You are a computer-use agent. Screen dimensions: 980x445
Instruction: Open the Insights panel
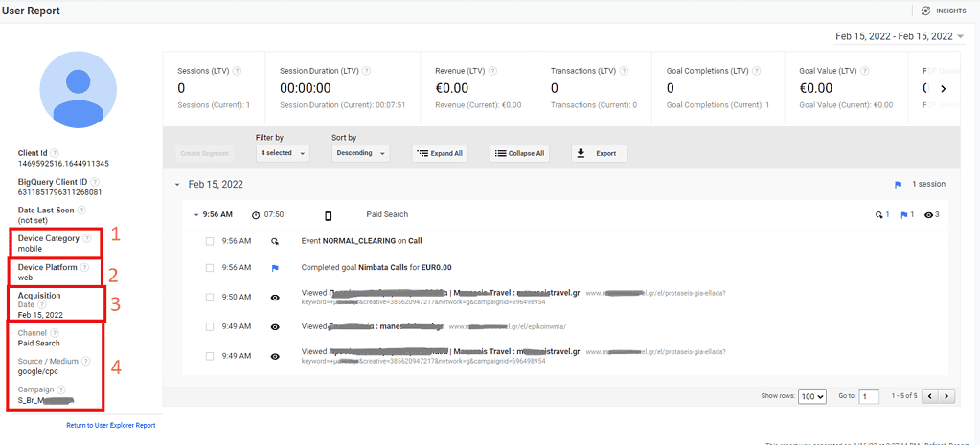coord(943,11)
